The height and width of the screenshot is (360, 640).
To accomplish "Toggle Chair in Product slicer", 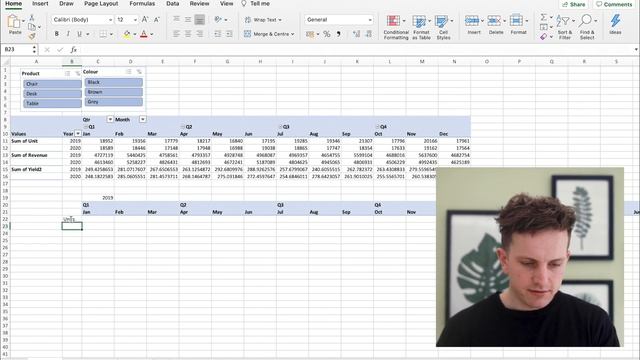I will [52, 84].
